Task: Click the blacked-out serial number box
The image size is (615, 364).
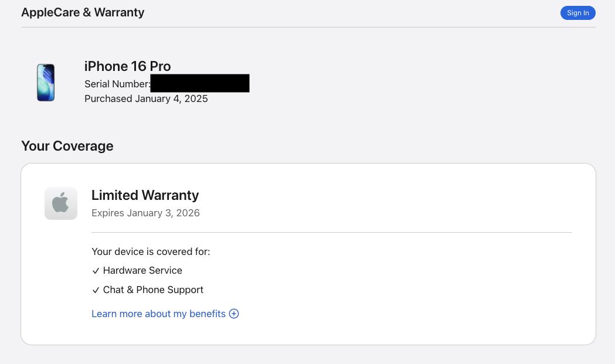Action: coord(199,83)
